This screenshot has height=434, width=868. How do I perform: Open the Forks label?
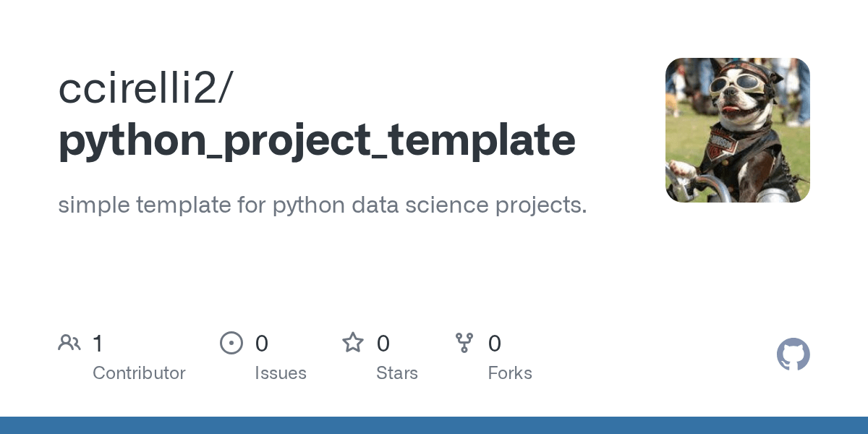pyautogui.click(x=510, y=373)
